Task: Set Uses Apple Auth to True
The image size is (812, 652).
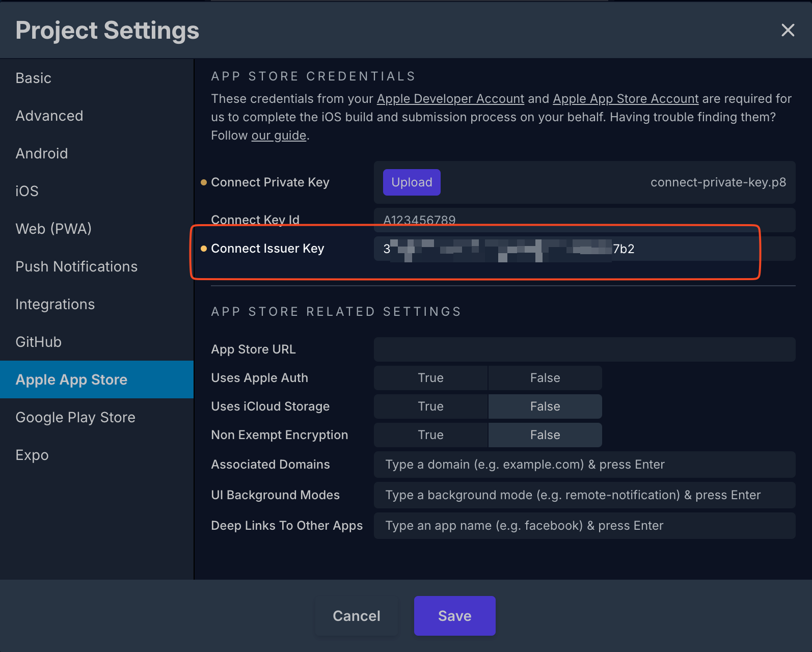Action: pos(430,378)
